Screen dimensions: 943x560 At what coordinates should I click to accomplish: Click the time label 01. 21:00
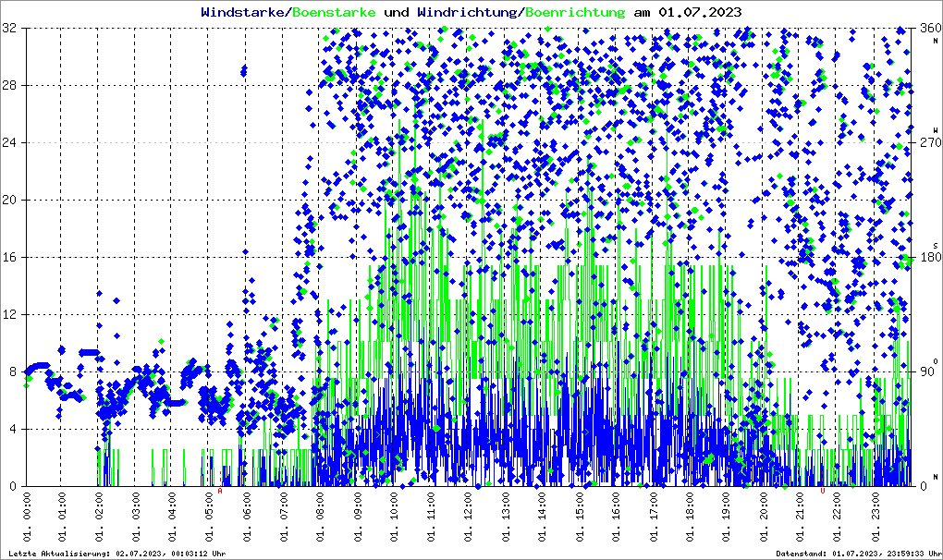(x=801, y=517)
